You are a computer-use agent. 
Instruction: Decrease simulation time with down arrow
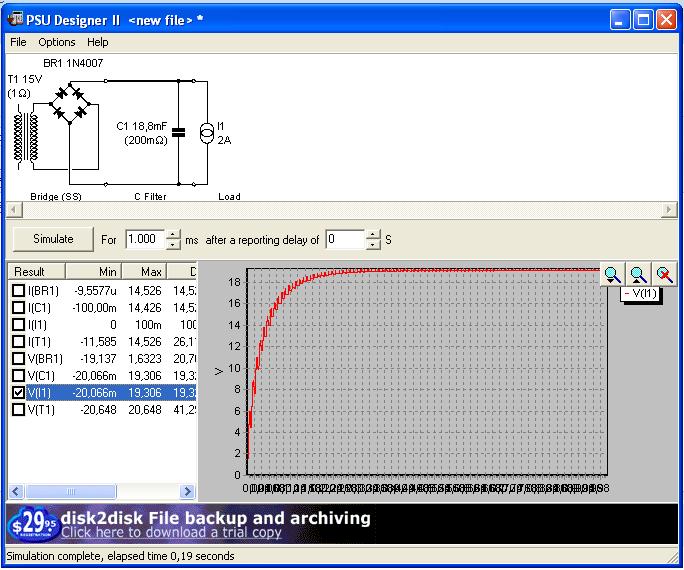click(x=173, y=245)
